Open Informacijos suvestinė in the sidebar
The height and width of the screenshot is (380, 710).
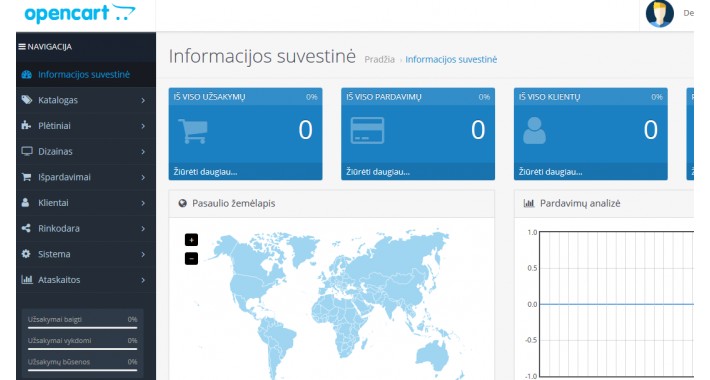[x=86, y=74]
